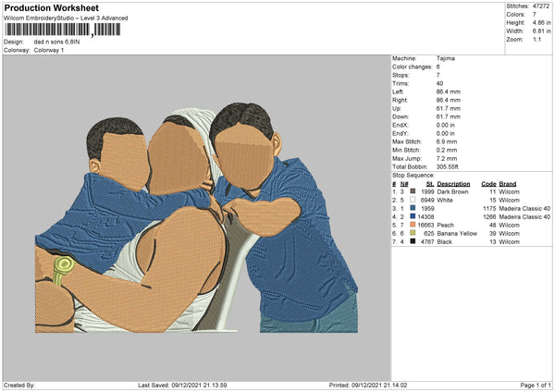Viewport: 555px width, 392px height.
Task: Click the Height value "4.86 in"
Action: 541,22
